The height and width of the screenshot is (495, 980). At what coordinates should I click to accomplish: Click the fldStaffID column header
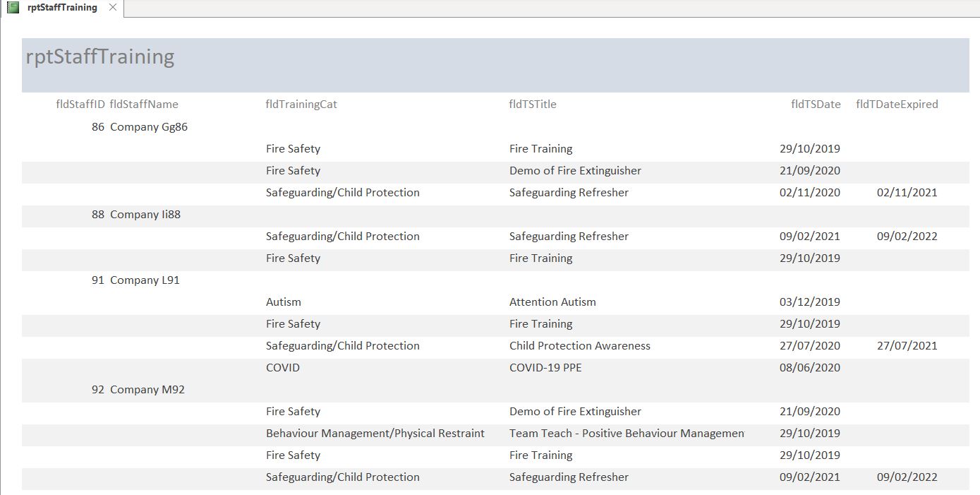pyautogui.click(x=80, y=105)
